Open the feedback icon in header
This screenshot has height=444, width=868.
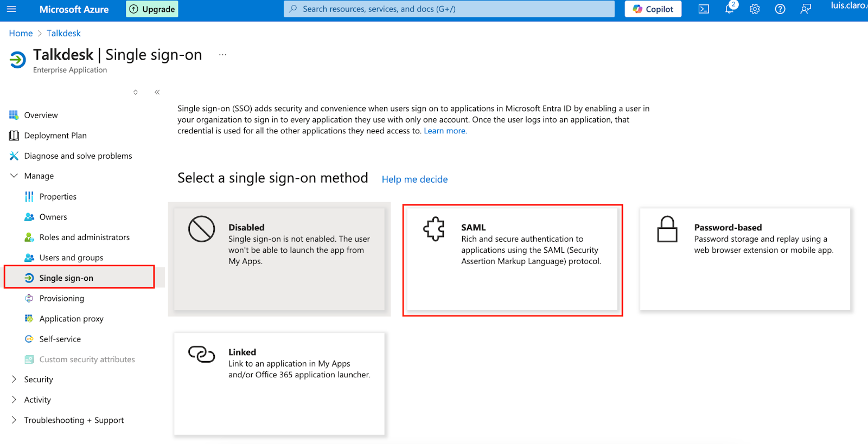click(x=806, y=9)
